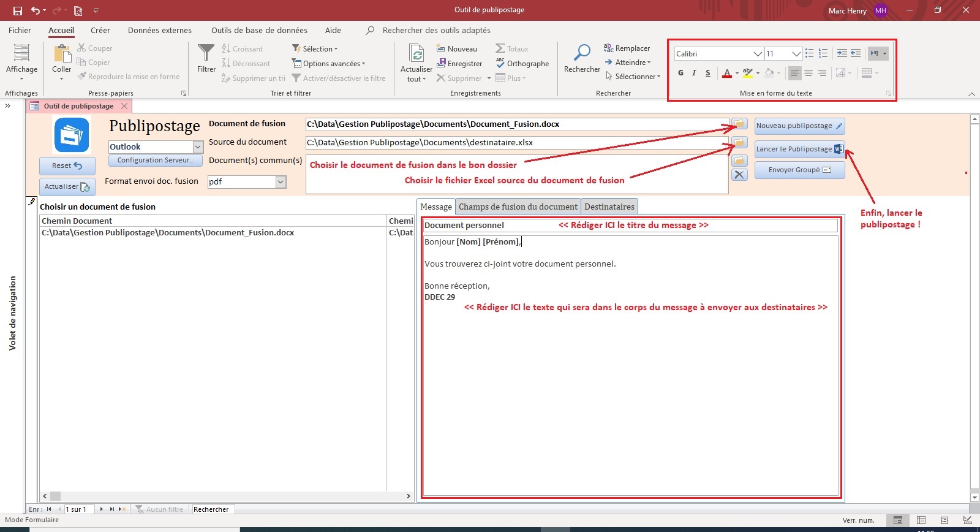Click X button to remove common documents
The height and width of the screenshot is (532, 980).
[x=739, y=175]
